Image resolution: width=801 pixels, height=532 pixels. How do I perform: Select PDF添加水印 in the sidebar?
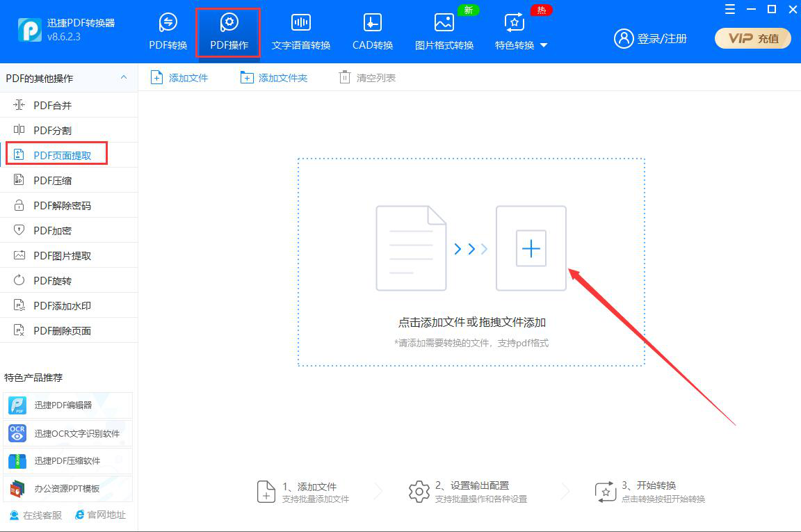pyautogui.click(x=69, y=305)
